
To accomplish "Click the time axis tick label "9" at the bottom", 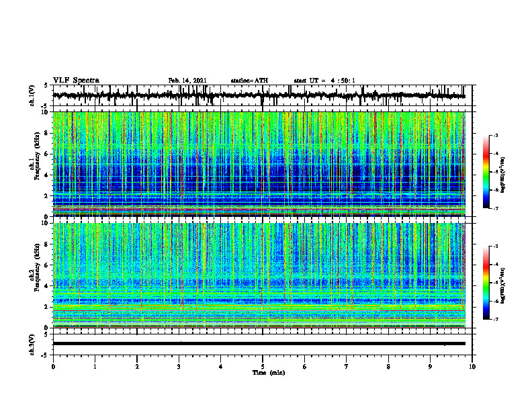I will point(430,367).
